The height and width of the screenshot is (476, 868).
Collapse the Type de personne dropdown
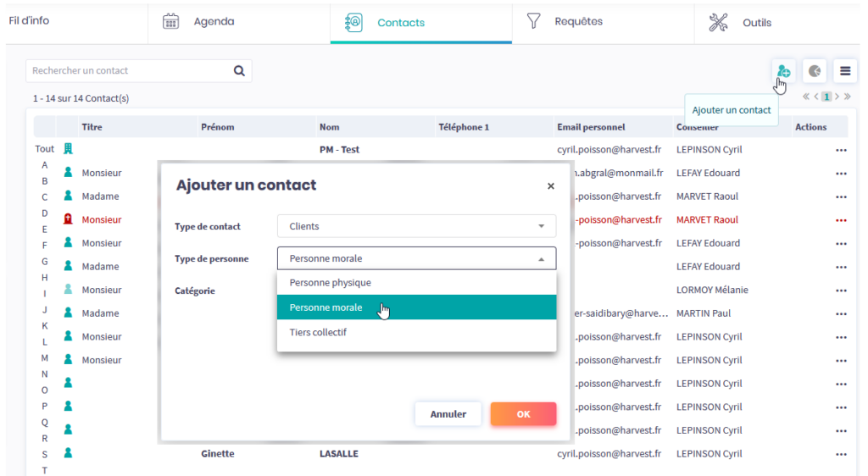[x=416, y=258]
